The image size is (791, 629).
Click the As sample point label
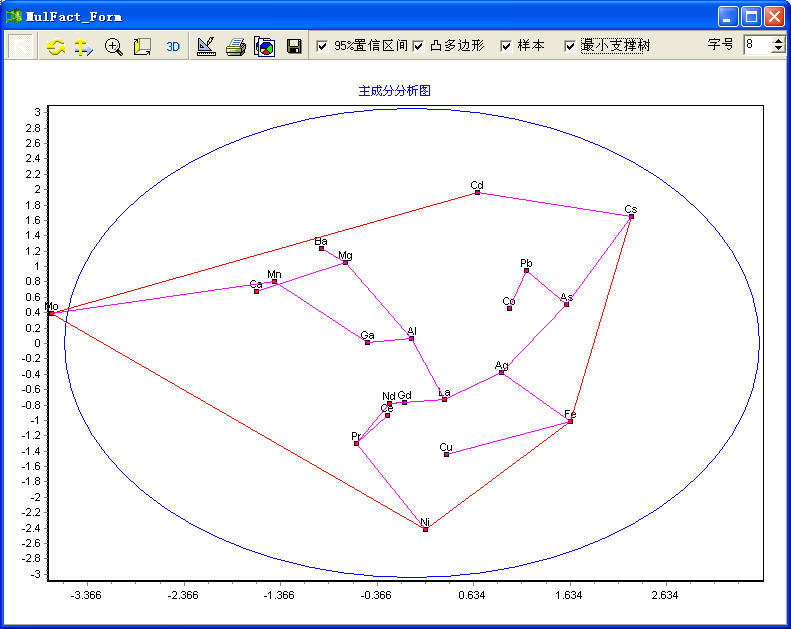coord(567,297)
